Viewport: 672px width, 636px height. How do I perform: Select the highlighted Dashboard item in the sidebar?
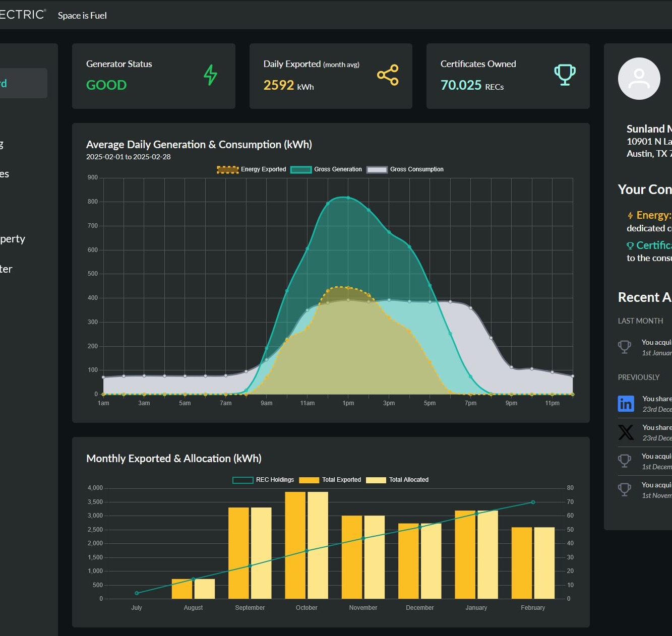(x=23, y=83)
